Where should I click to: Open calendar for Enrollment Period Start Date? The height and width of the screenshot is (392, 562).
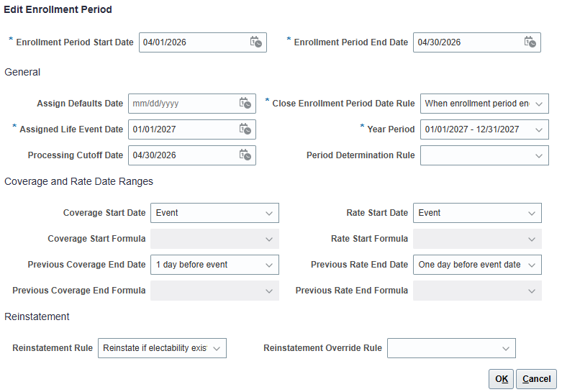point(256,42)
